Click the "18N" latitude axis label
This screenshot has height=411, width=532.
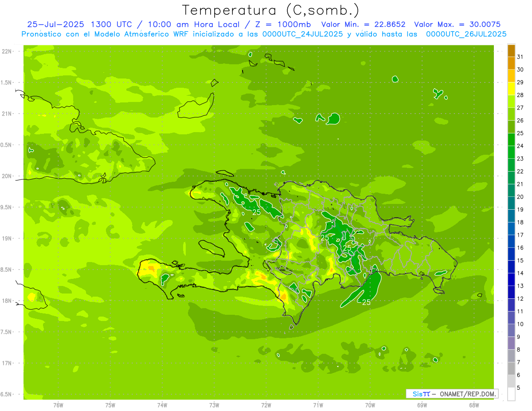click(7, 301)
